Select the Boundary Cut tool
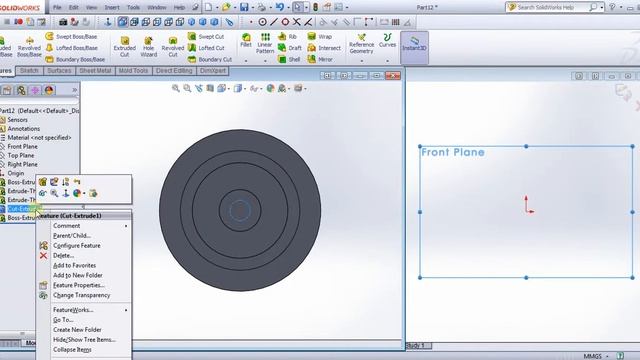Screen dimensions: 640x360 (210, 59)
